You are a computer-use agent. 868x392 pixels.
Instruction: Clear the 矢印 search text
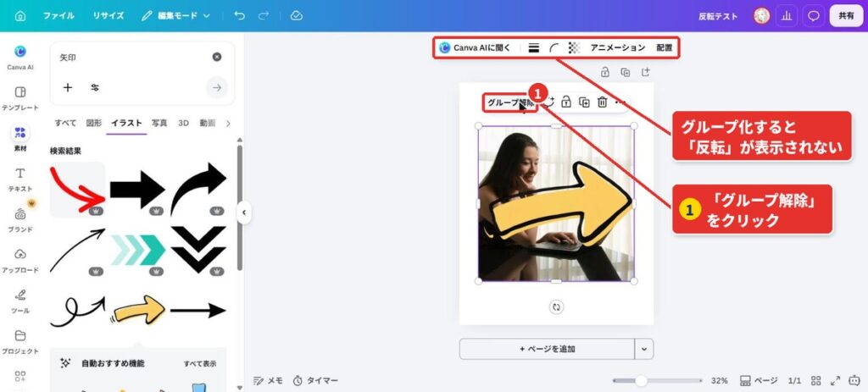[x=217, y=57]
